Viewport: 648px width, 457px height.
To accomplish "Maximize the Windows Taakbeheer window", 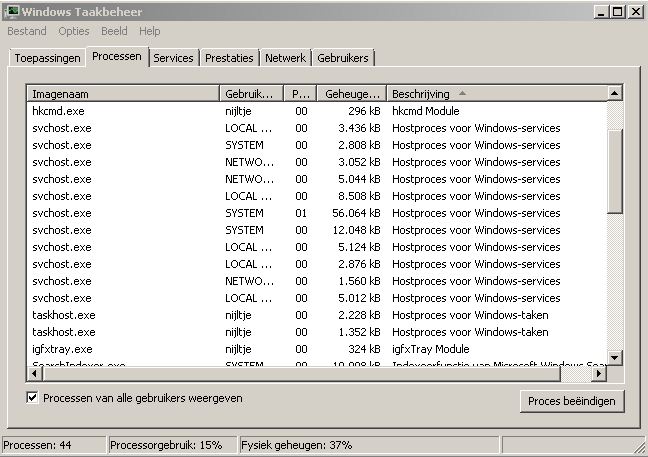I will [x=617, y=12].
